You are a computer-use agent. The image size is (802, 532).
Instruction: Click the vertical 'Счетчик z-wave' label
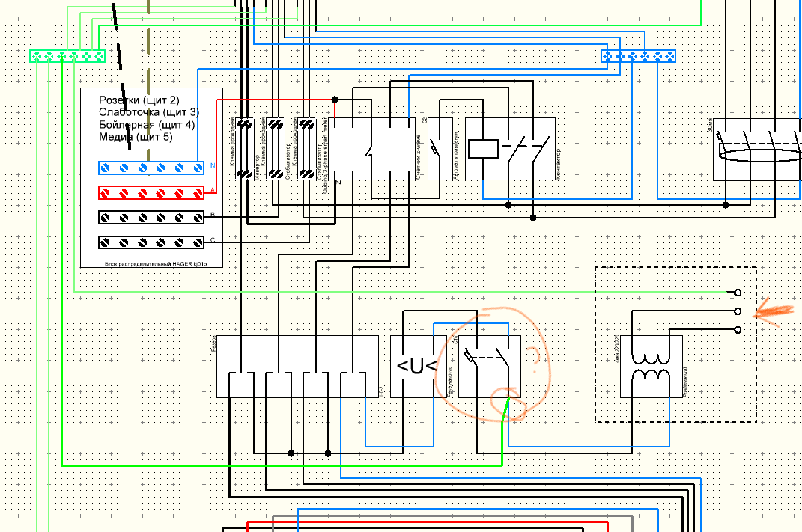pos(419,157)
